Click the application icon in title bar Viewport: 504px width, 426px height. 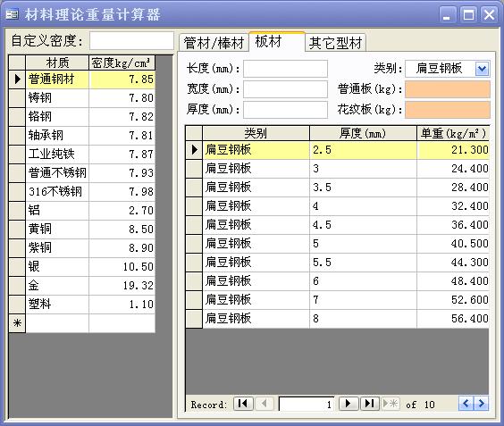13,14
